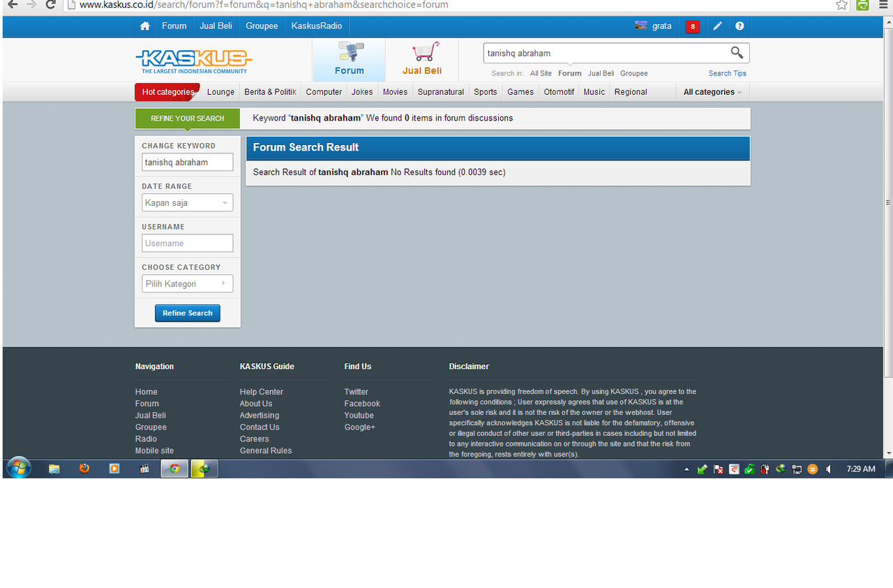The image size is (893, 588).
Task: Reload the page with refresh icon
Action: pyautogui.click(x=50, y=5)
